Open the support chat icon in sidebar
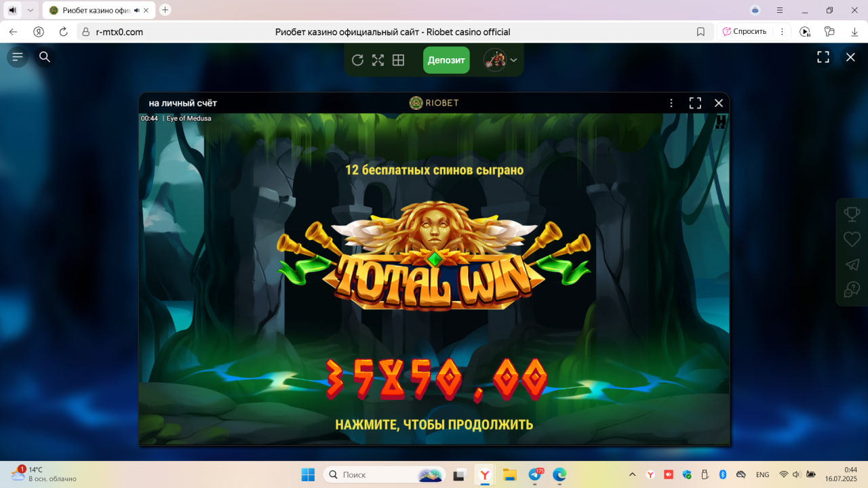This screenshot has height=488, width=868. pyautogui.click(x=852, y=290)
